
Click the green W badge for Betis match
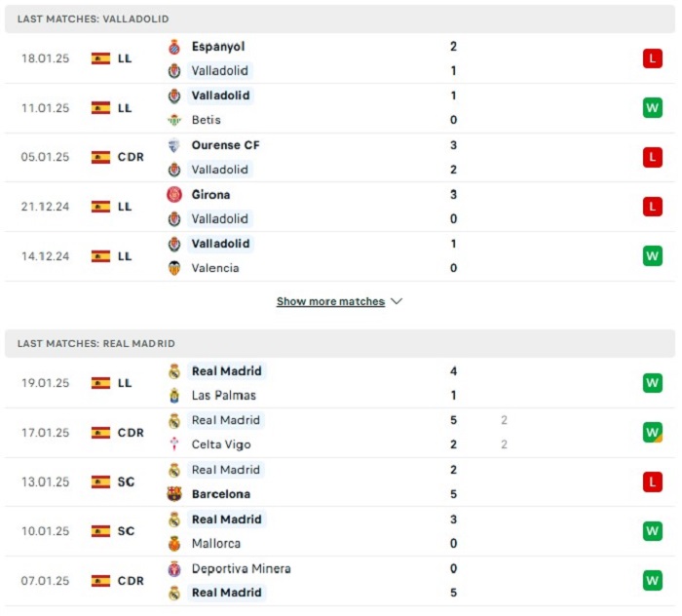[653, 107]
